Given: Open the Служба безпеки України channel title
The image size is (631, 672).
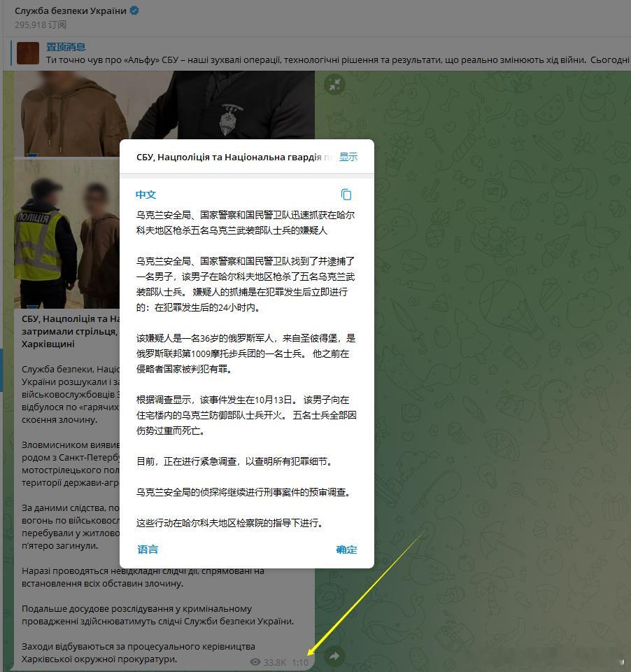Looking at the screenshot, I should click(x=70, y=10).
